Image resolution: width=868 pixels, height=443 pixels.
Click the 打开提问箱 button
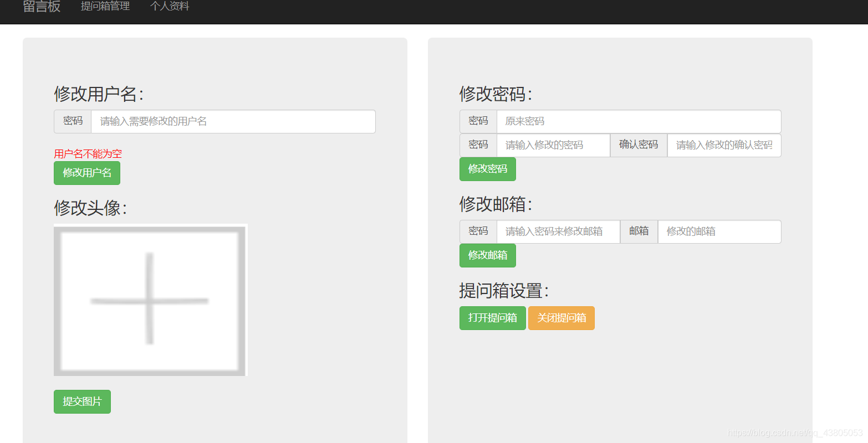493,318
